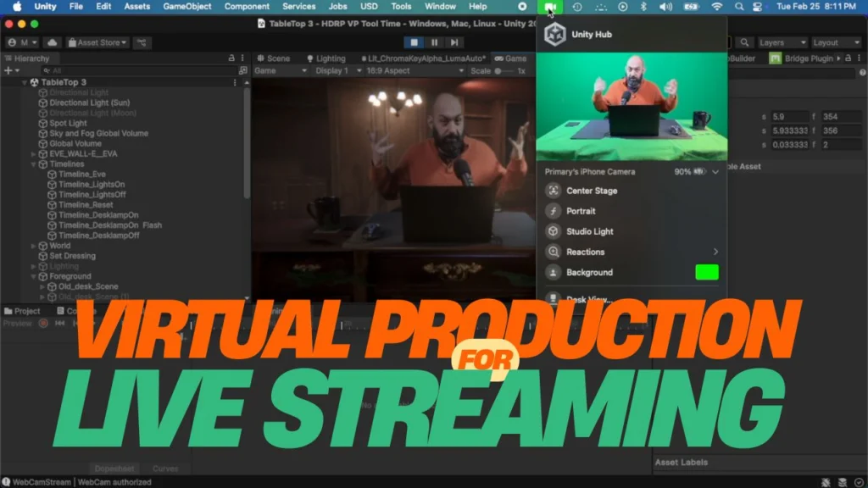Open the TableTop 3 scene options menu
Image resolution: width=868 pixels, height=488 pixels.
point(235,82)
